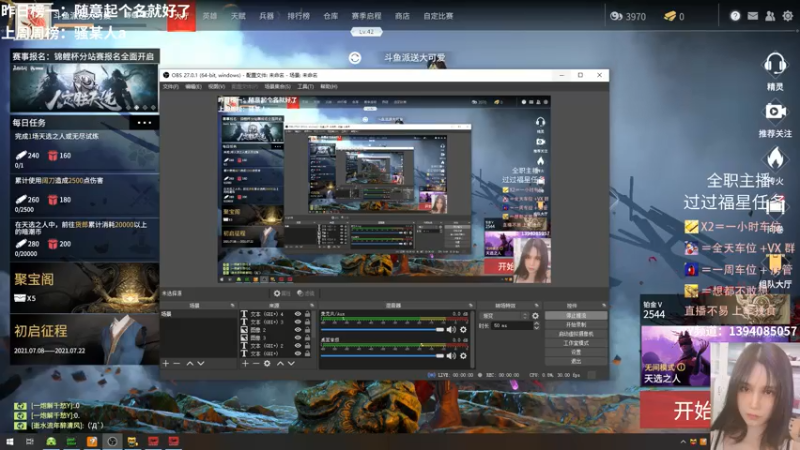Move the selected source down
800x450 pixels.
pos(291,363)
